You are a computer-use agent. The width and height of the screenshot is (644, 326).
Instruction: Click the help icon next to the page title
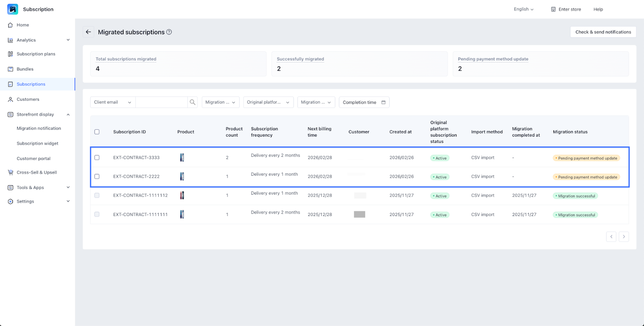pos(169,32)
